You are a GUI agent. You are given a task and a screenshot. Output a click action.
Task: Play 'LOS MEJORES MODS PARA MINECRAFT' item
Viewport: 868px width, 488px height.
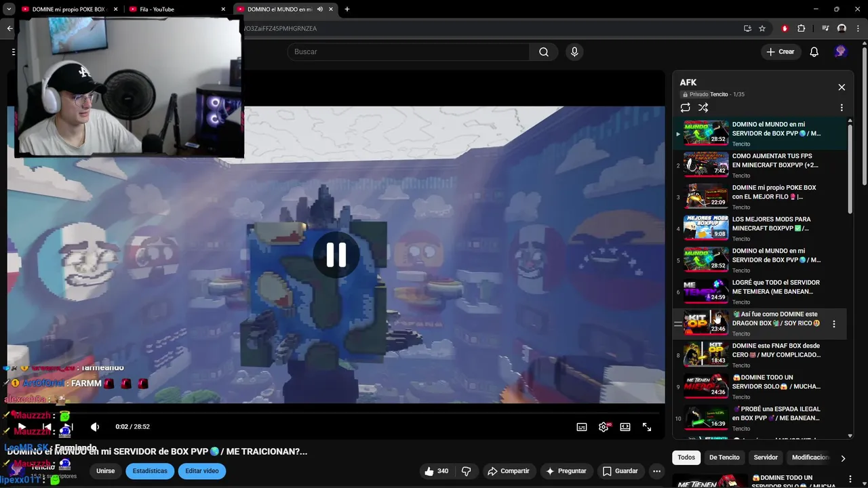759,228
